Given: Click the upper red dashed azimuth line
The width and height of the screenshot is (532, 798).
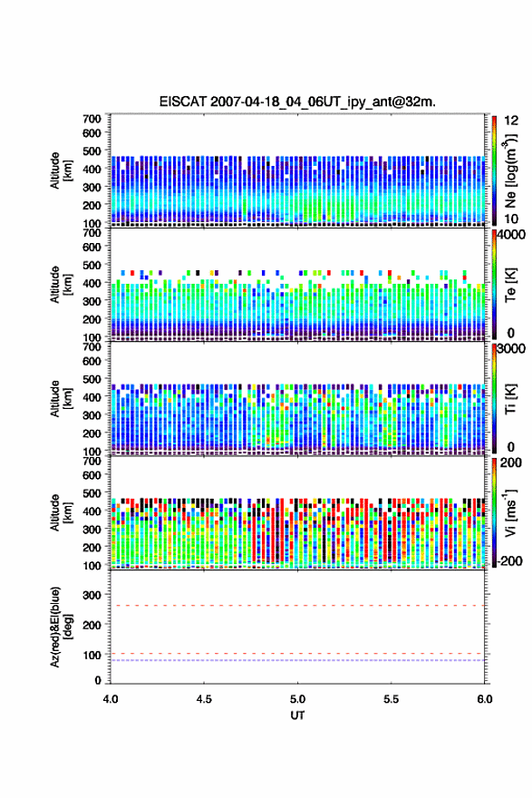Looking at the screenshot, I should click(297, 606).
